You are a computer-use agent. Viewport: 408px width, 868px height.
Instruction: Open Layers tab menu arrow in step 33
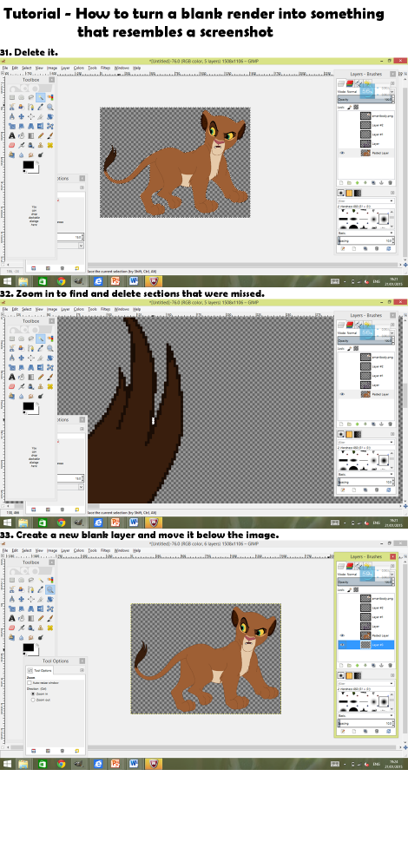tap(392, 566)
